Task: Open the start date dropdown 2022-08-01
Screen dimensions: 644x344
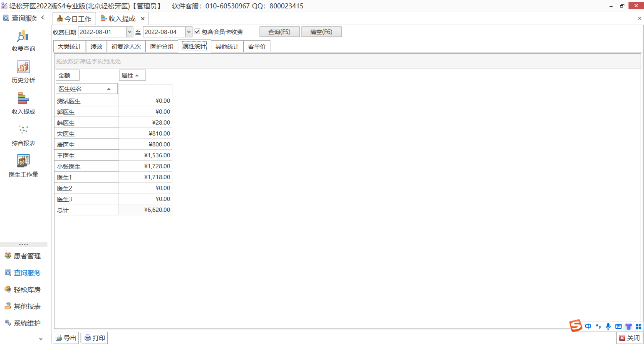Action: click(x=129, y=32)
